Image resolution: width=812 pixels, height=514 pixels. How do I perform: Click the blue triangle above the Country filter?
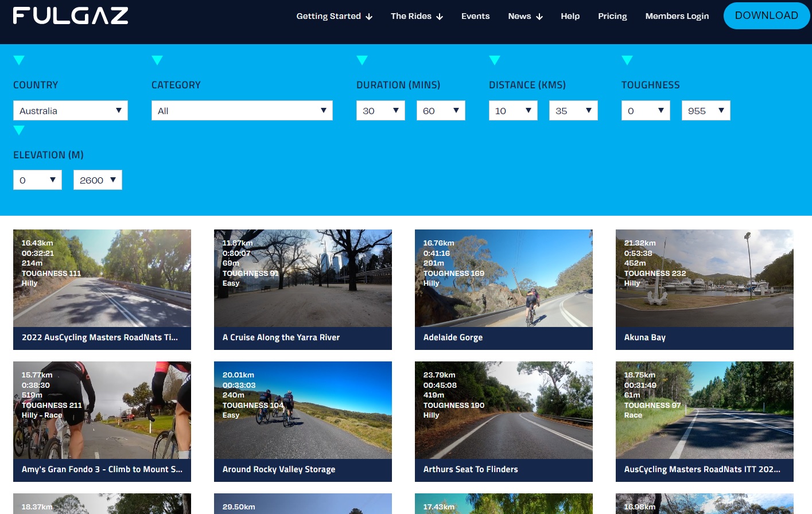coord(19,60)
